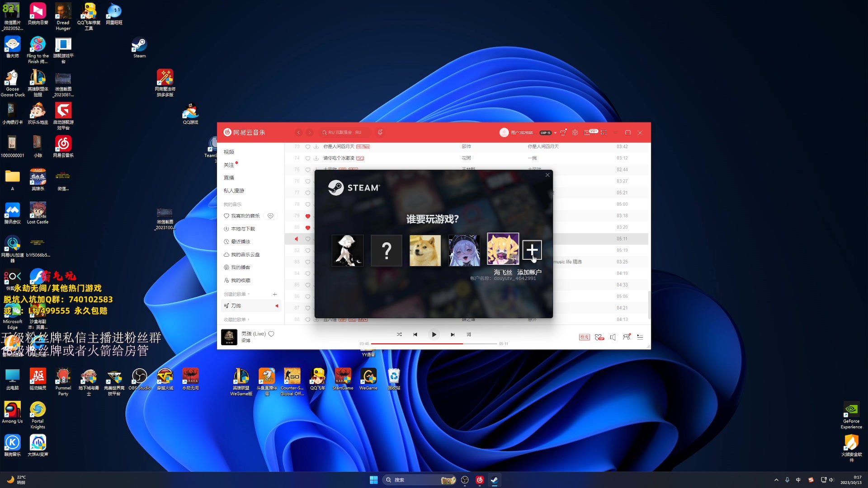Switch to mini player mode icon

(x=604, y=132)
